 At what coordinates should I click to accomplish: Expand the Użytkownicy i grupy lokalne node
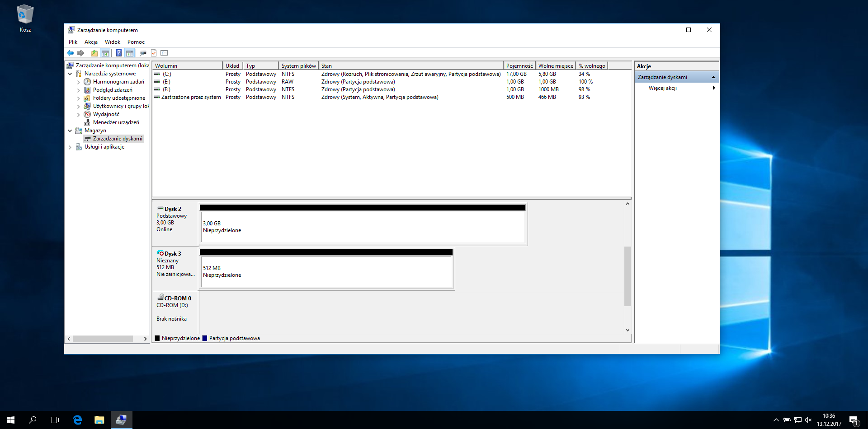coord(79,107)
